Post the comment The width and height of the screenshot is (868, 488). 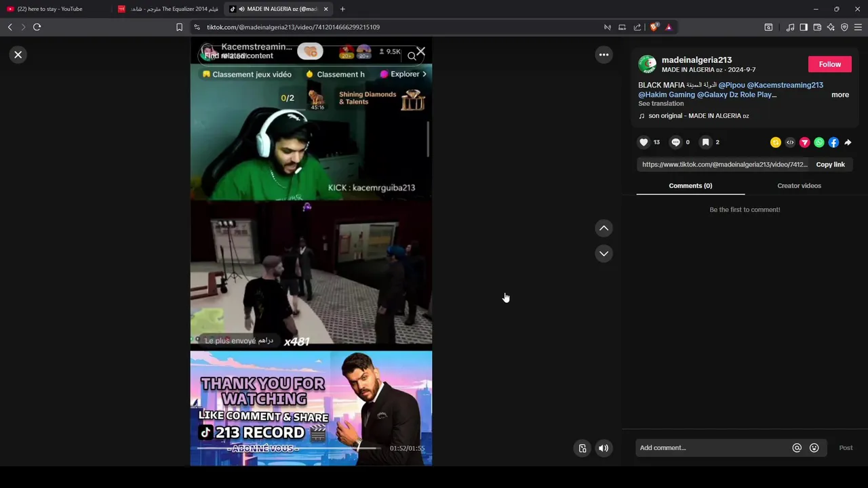click(846, 448)
